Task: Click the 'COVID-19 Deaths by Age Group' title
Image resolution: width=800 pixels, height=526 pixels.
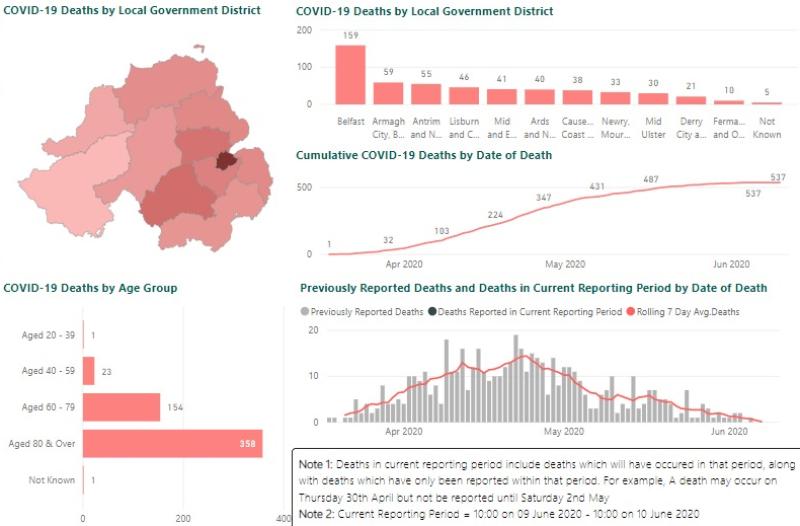Action: coord(90,288)
